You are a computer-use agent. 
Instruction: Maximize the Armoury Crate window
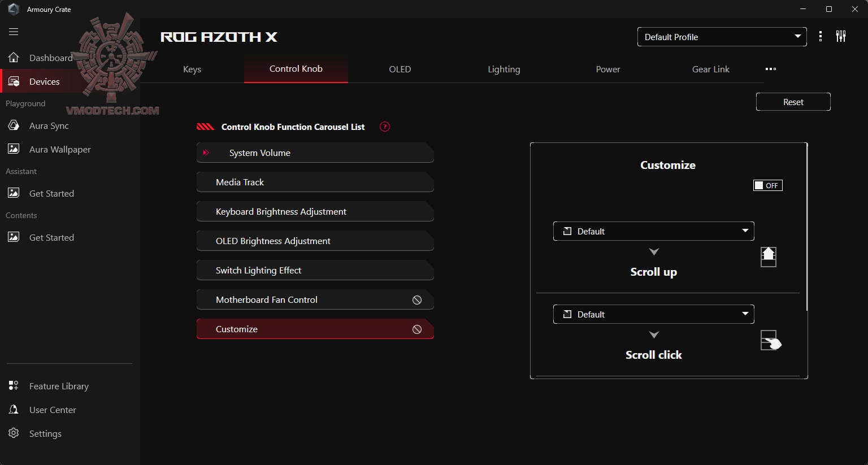(x=829, y=9)
